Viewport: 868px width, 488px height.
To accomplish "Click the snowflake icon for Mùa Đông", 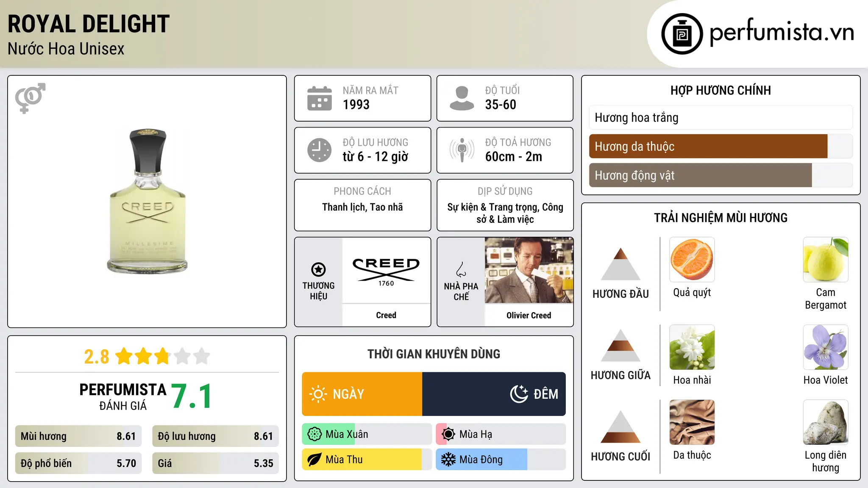I will [x=448, y=460].
